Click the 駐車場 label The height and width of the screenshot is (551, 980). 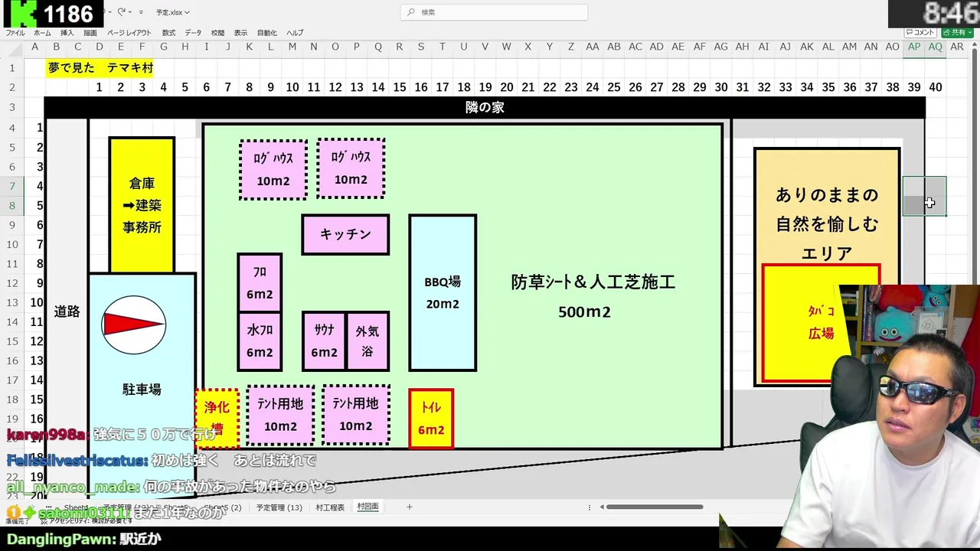(142, 390)
